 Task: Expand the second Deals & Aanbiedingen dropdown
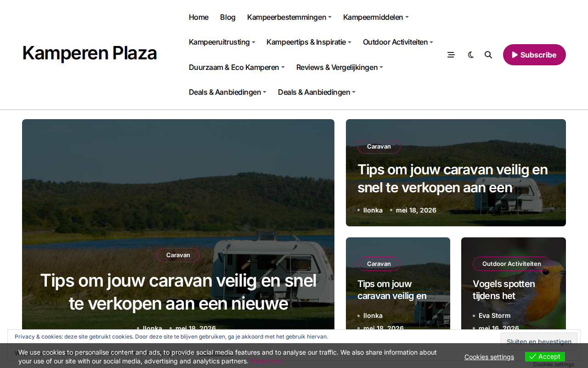(317, 92)
